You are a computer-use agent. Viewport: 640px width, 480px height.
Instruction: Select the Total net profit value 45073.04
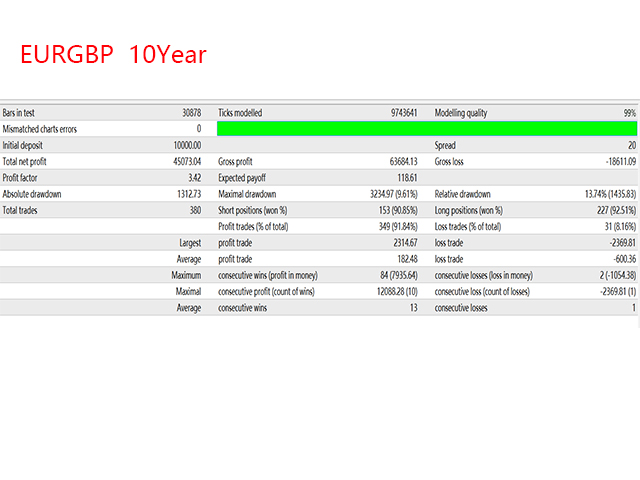coord(182,161)
